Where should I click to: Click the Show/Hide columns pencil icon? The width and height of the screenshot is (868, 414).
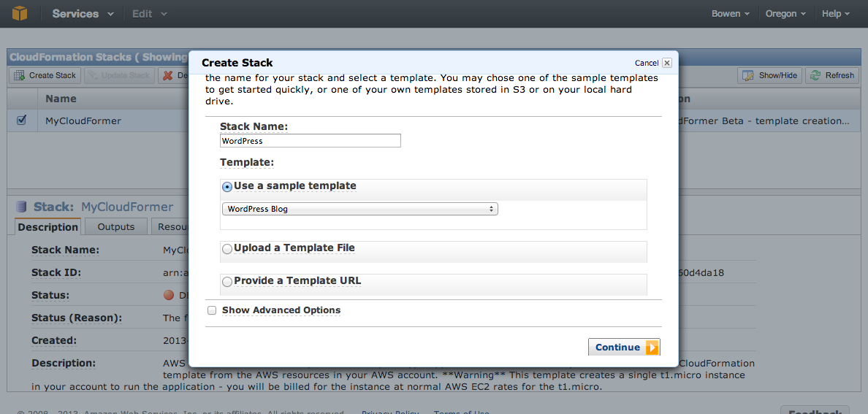748,75
